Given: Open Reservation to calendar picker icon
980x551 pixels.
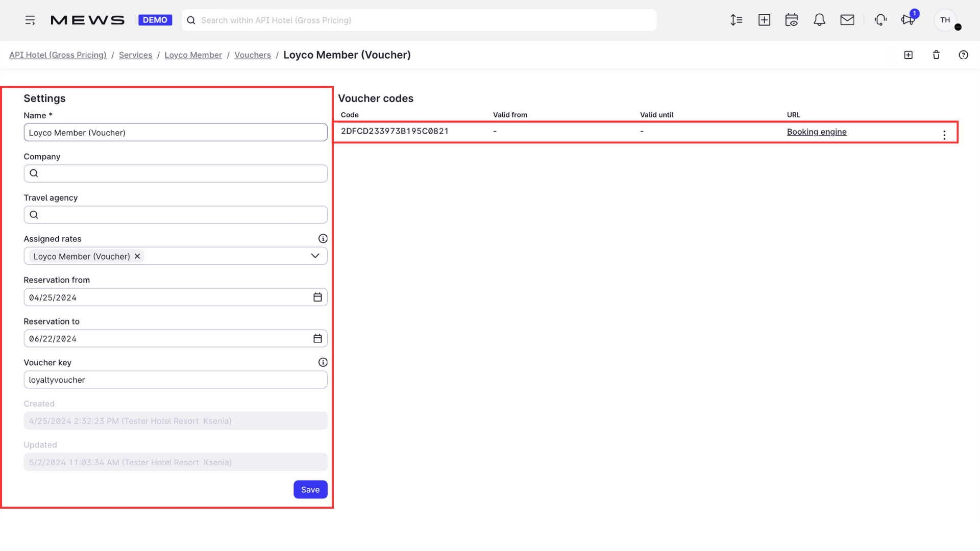Looking at the screenshot, I should pyautogui.click(x=317, y=339).
